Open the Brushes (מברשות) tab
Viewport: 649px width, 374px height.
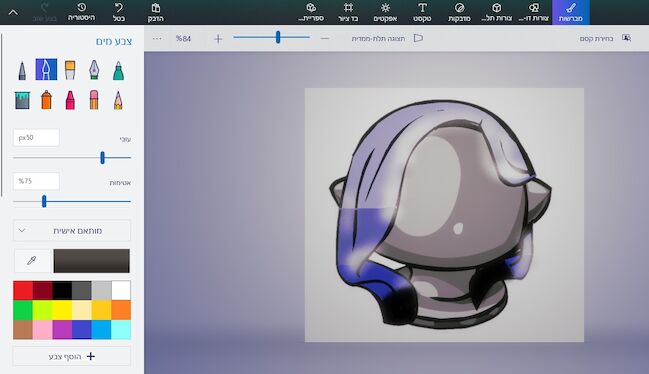[571, 12]
